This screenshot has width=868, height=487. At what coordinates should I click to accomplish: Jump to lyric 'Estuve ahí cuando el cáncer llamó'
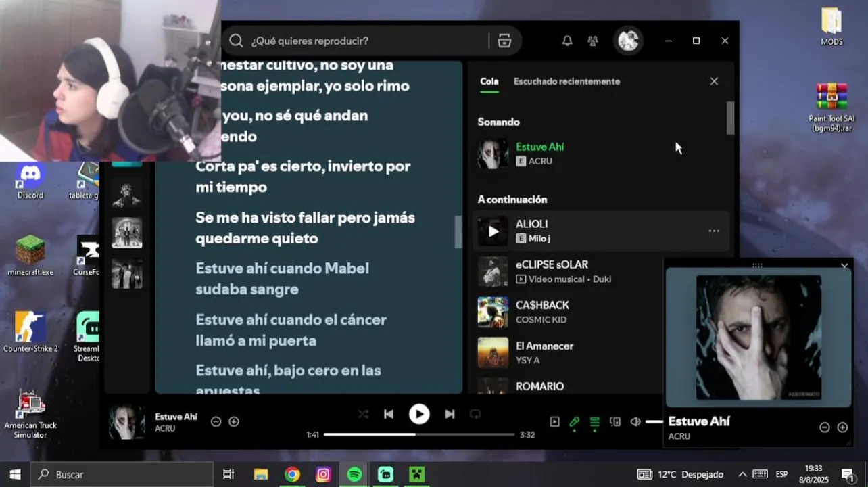point(291,330)
